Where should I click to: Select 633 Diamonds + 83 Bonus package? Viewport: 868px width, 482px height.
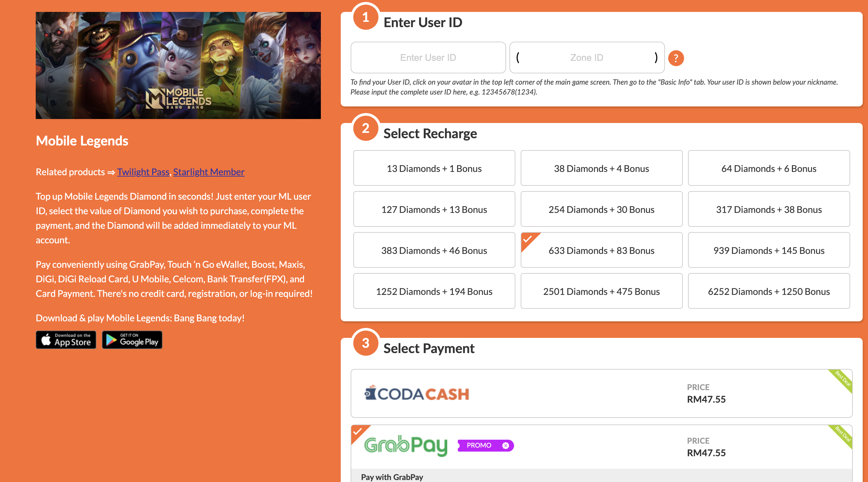click(601, 250)
